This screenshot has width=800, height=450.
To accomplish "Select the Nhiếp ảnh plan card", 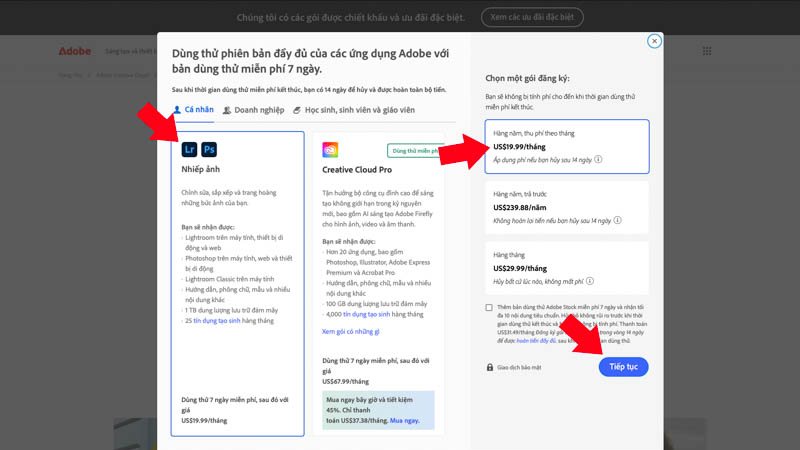I will tap(238, 284).
